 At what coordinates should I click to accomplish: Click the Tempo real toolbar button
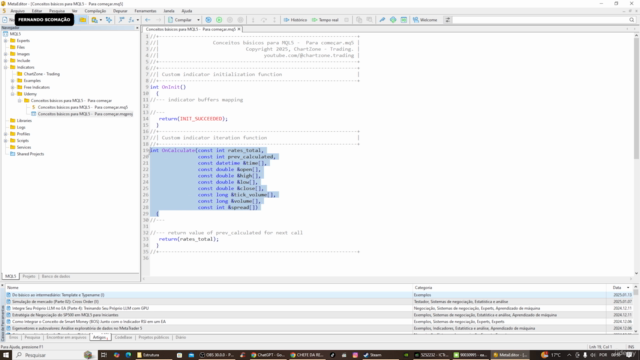(325, 20)
